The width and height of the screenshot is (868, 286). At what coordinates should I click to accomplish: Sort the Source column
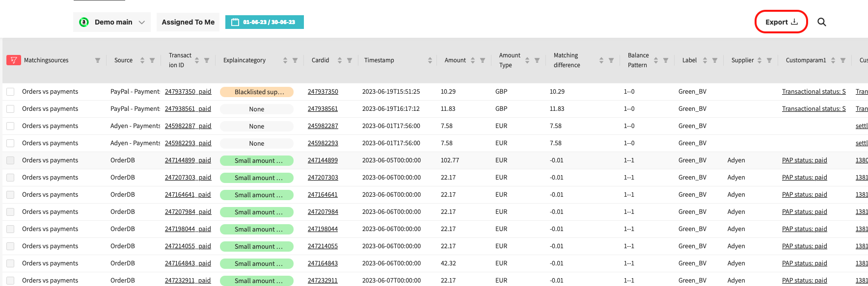142,60
